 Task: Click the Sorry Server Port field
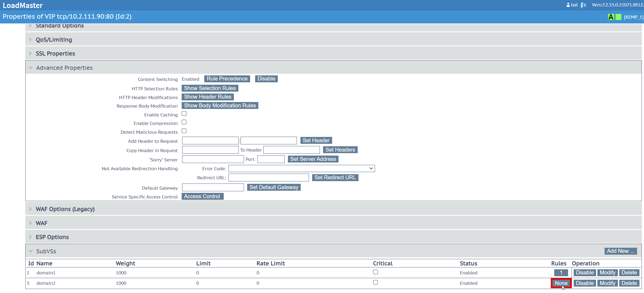pos(271,159)
